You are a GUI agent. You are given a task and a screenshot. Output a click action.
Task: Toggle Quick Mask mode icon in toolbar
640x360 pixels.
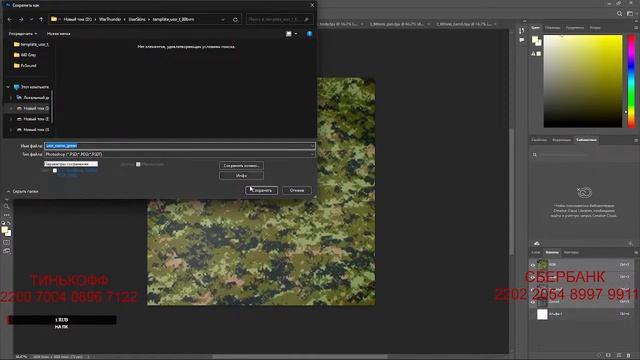click(x=6, y=242)
